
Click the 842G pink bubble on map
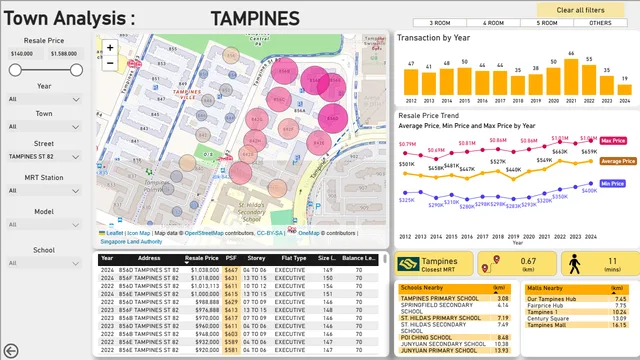pos(257,120)
